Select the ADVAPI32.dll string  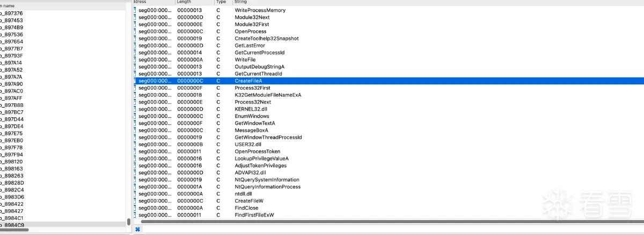tap(389, 173)
